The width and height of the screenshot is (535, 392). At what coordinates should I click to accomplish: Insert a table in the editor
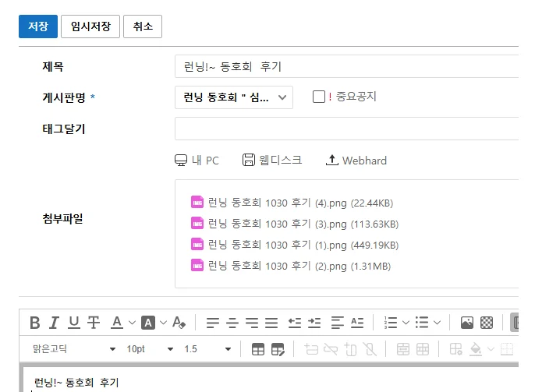pyautogui.click(x=258, y=349)
